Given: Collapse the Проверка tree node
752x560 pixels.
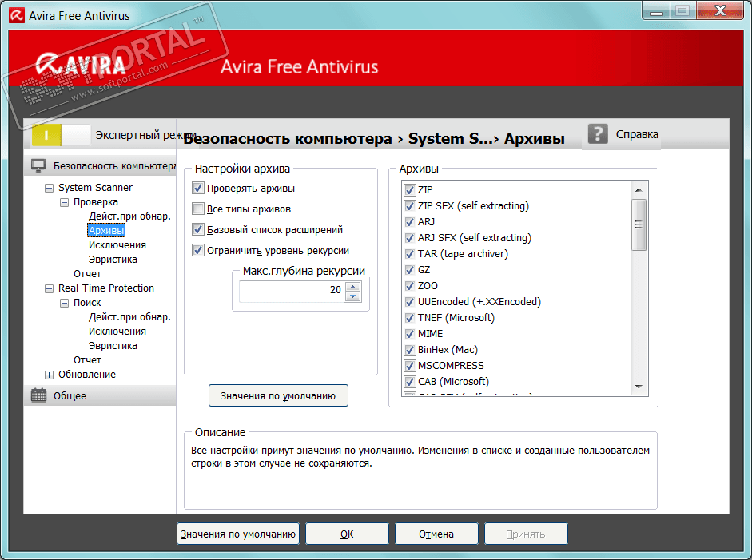Looking at the screenshot, I should click(x=64, y=202).
